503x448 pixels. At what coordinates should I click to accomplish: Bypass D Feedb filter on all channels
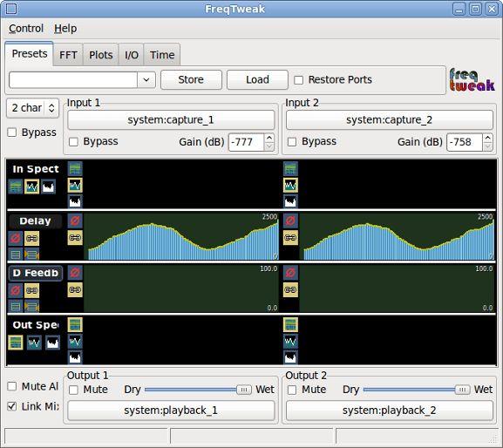pyautogui.click(x=16, y=290)
